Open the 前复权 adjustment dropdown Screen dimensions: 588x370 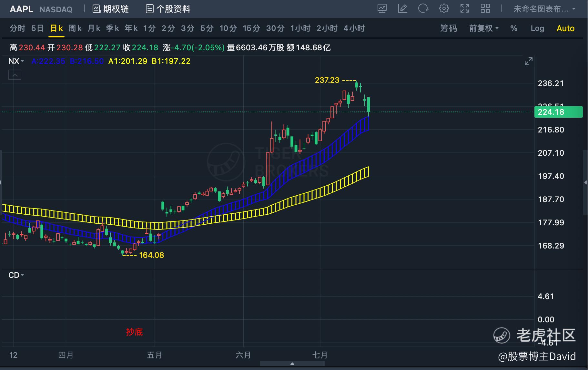tap(484, 28)
